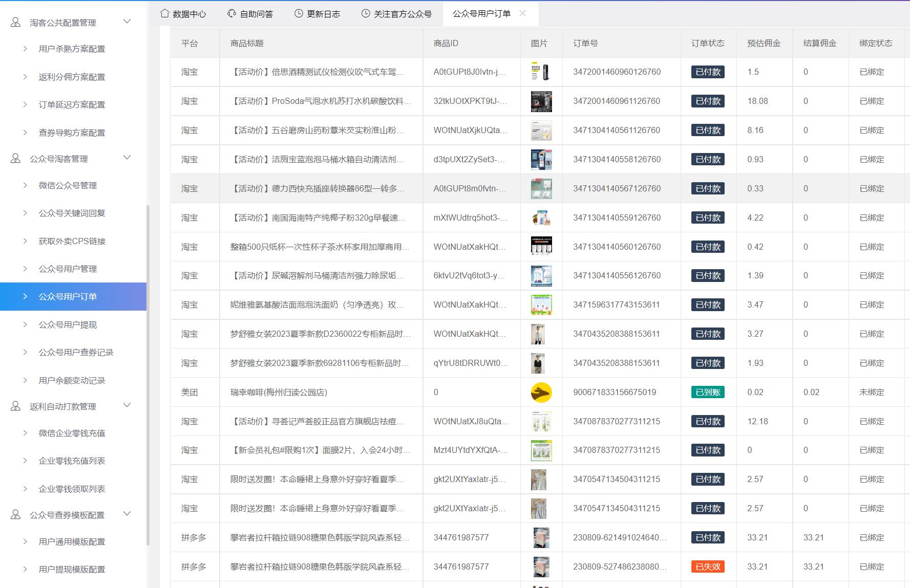
Task: Click thumbnail of 五谷磨房山药粉 product
Action: [x=541, y=130]
